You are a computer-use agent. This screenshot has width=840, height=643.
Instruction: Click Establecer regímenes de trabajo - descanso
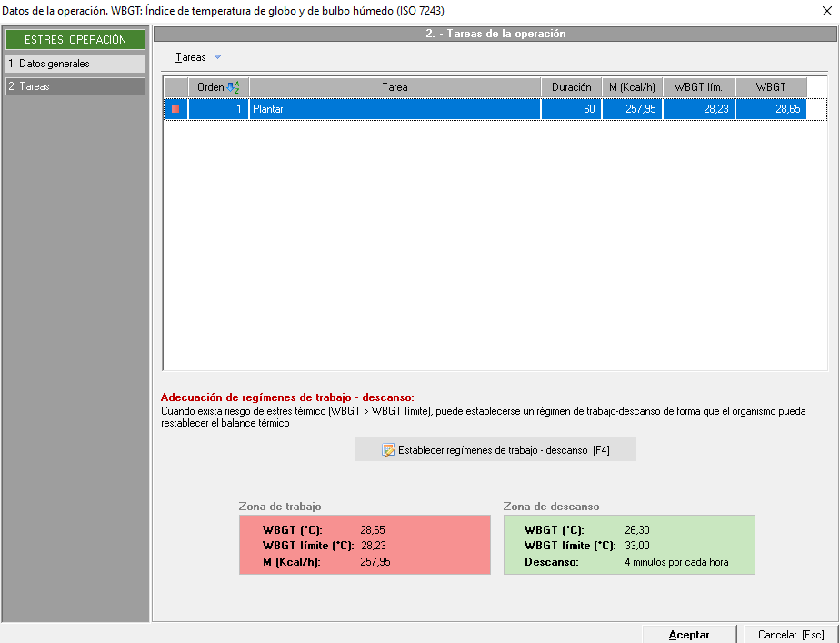click(x=495, y=450)
